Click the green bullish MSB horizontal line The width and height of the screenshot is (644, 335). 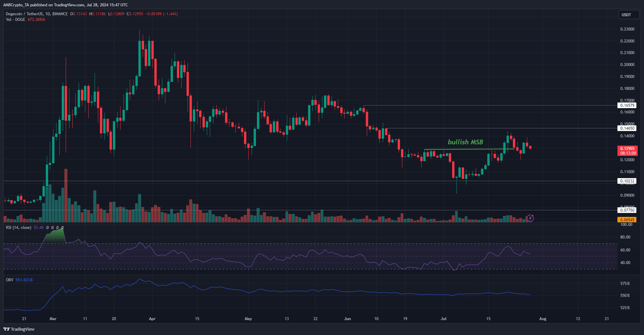tap(469, 149)
